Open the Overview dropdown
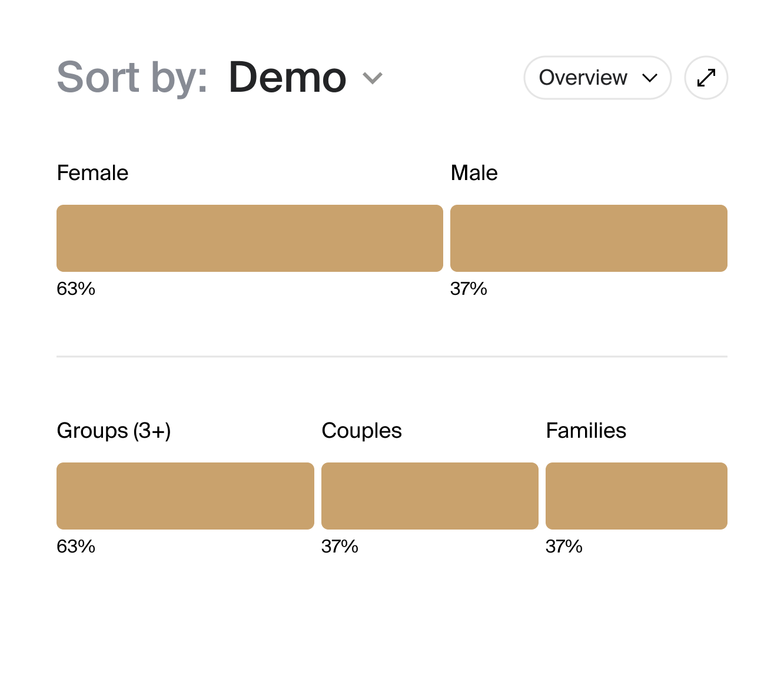Viewport: 784px width, 699px height. [597, 78]
